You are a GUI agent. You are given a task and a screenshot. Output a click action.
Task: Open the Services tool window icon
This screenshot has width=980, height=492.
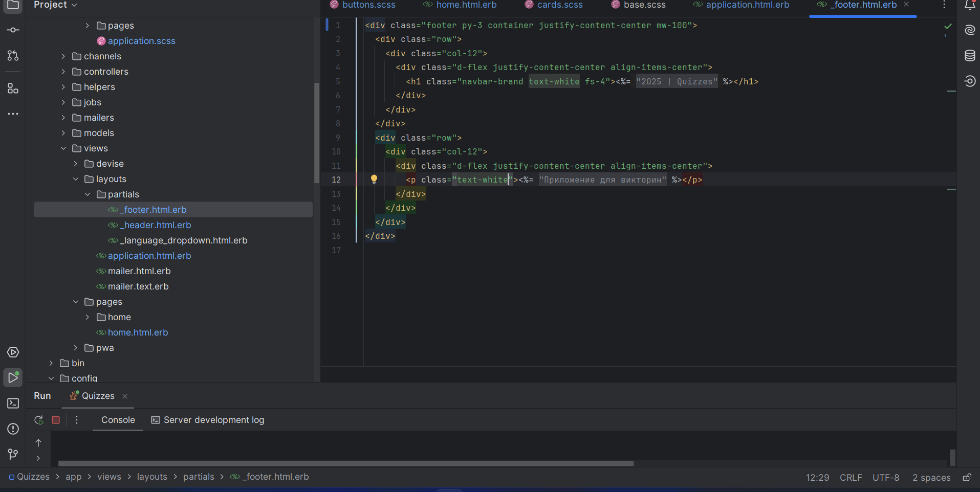point(13,352)
